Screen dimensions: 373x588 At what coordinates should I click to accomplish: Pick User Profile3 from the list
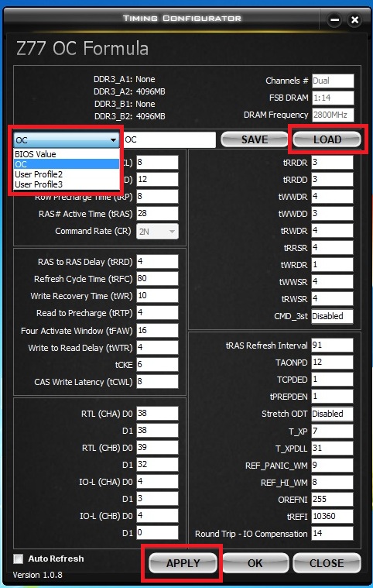(x=67, y=184)
